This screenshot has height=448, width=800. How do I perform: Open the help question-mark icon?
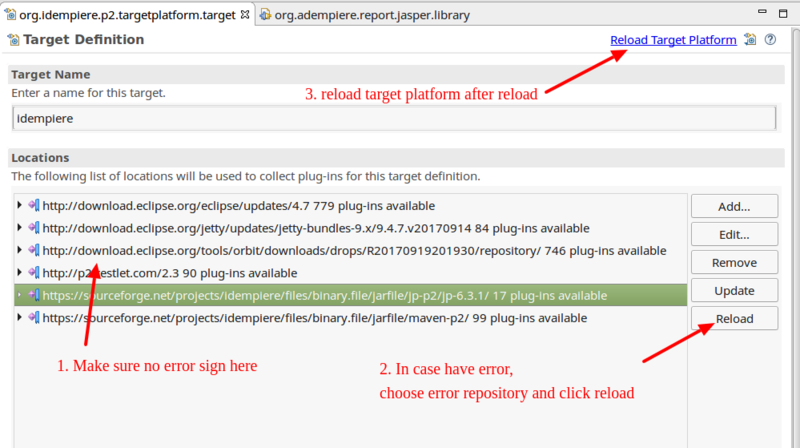[x=771, y=40]
